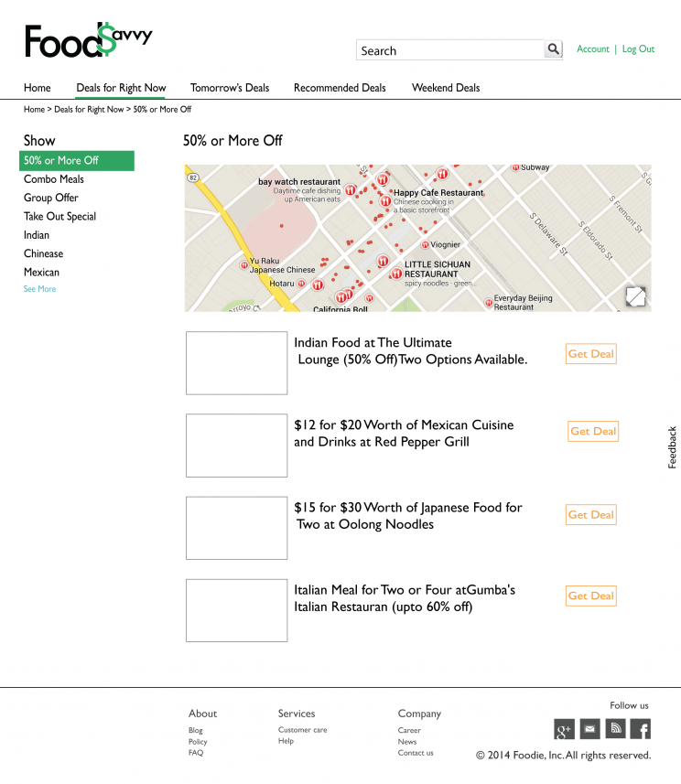Click the search magnifier icon
The image size is (681, 784).
pos(553,49)
